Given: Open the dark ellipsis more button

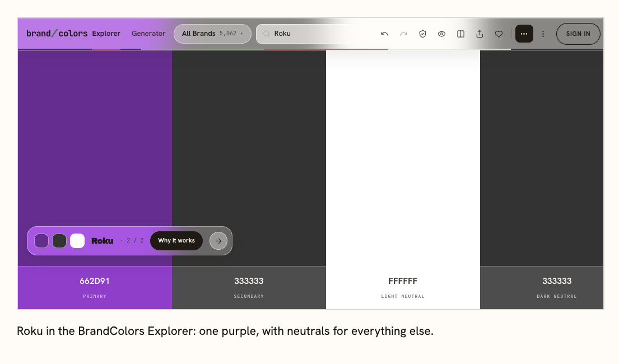Looking at the screenshot, I should pos(524,34).
